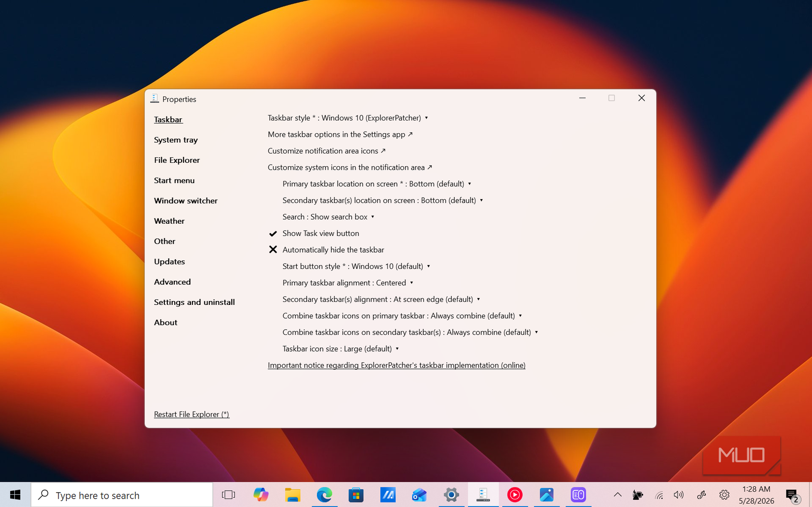The width and height of the screenshot is (812, 507).
Task: Open the Settings gear app on taskbar
Action: coord(451,495)
